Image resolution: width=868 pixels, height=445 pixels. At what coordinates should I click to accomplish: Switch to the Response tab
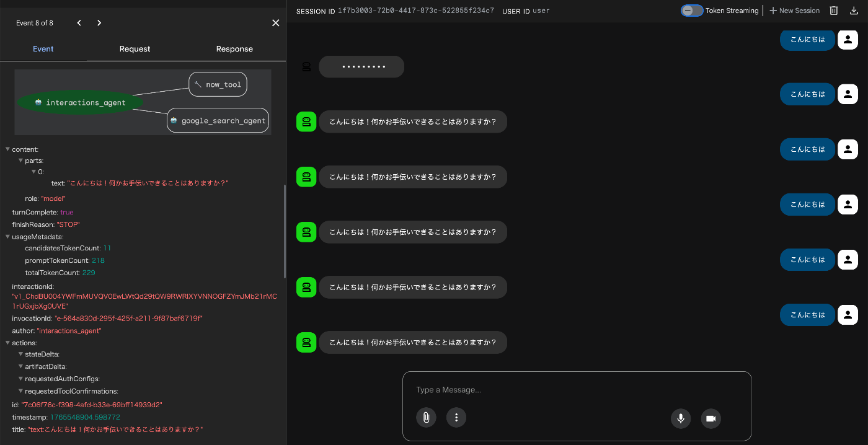tap(234, 49)
